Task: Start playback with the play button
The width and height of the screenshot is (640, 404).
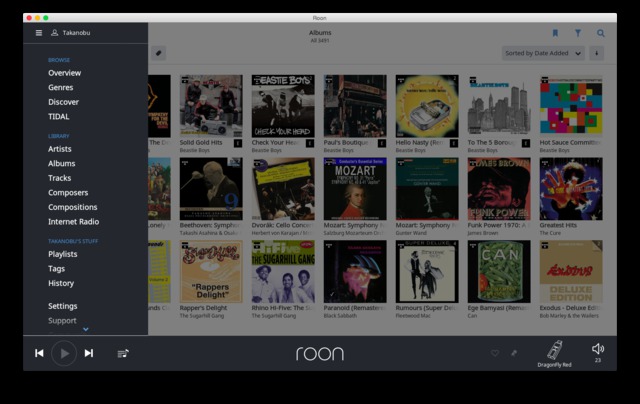Action: point(64,353)
